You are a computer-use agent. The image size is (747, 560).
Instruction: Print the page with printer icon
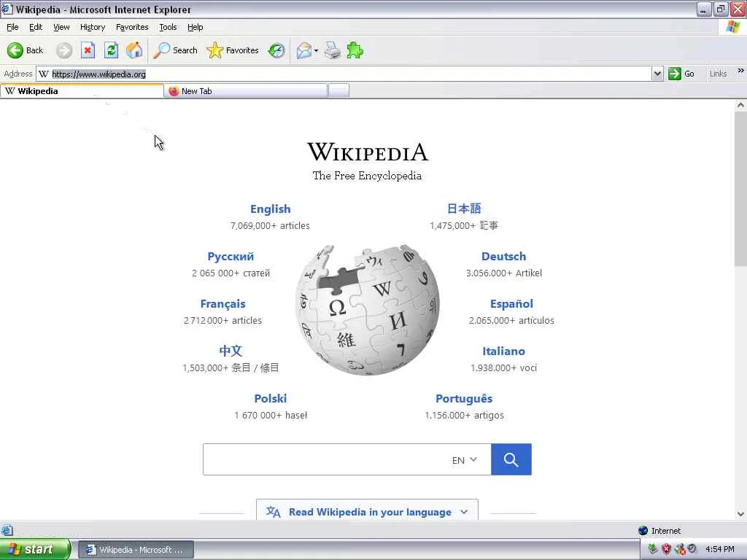333,50
